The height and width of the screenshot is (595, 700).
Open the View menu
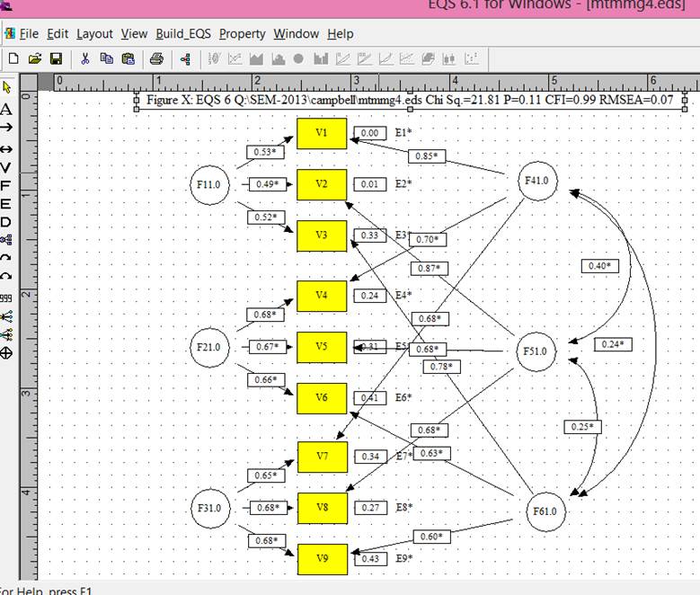point(135,34)
